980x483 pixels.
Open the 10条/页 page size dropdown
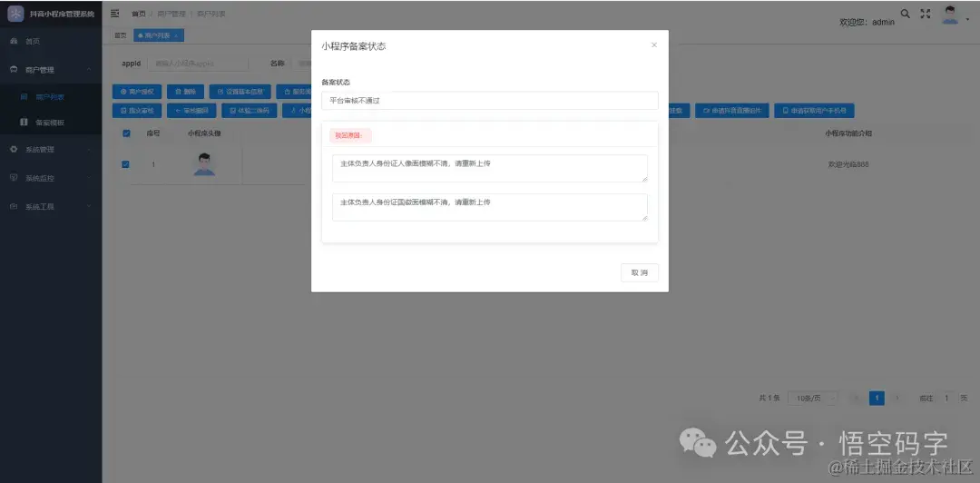[x=812, y=398]
